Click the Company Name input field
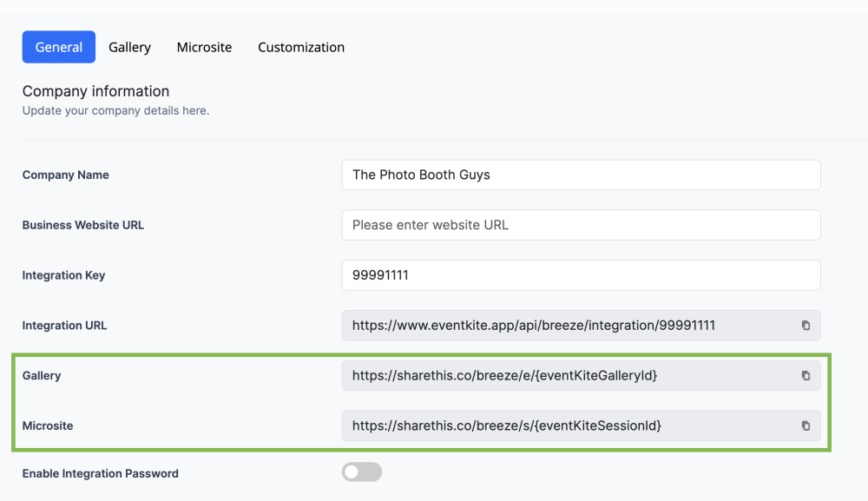 581,175
